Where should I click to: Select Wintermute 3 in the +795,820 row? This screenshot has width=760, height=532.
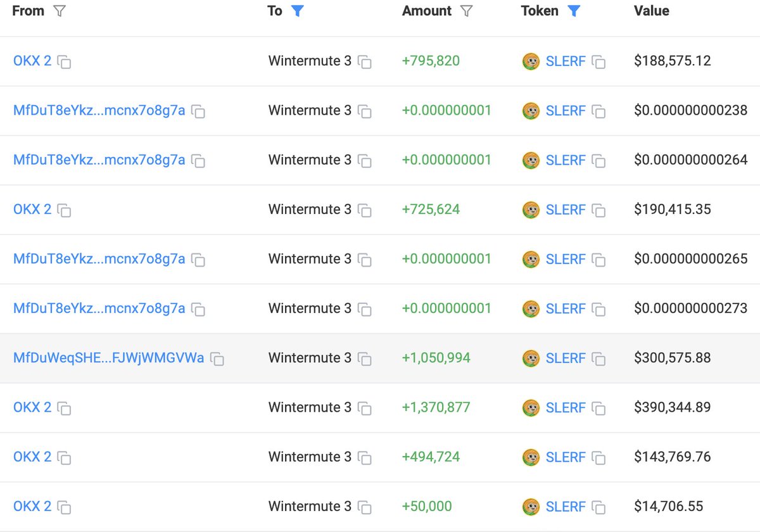310,61
